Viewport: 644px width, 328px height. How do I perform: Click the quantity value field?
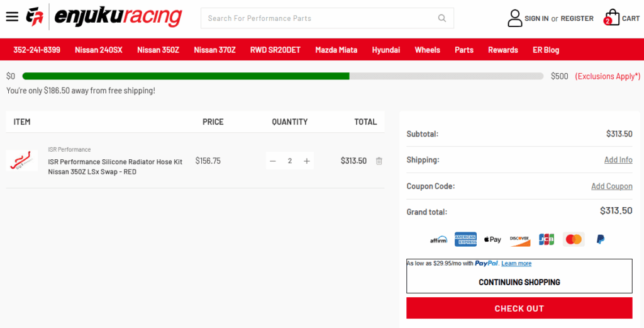tap(289, 161)
